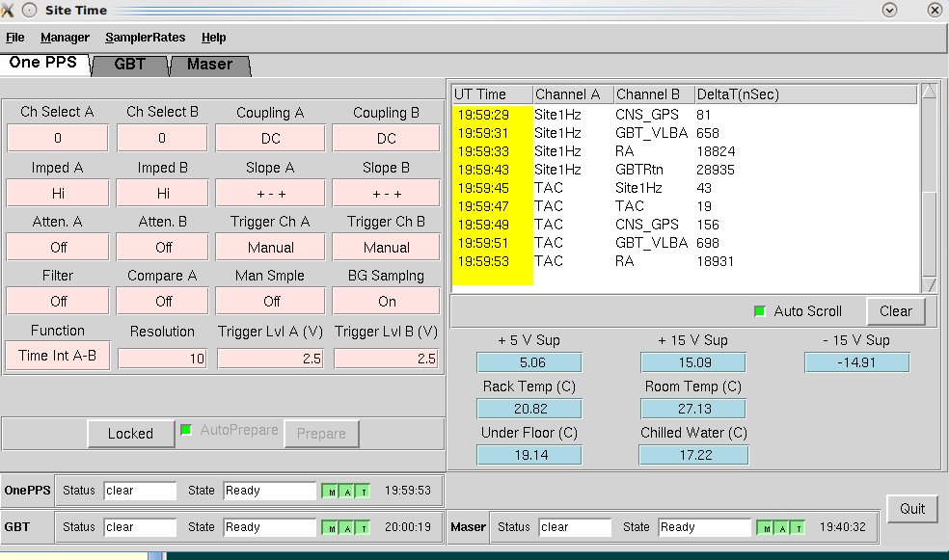Click the scroll-up arrow of the DeltaT log

click(x=929, y=92)
